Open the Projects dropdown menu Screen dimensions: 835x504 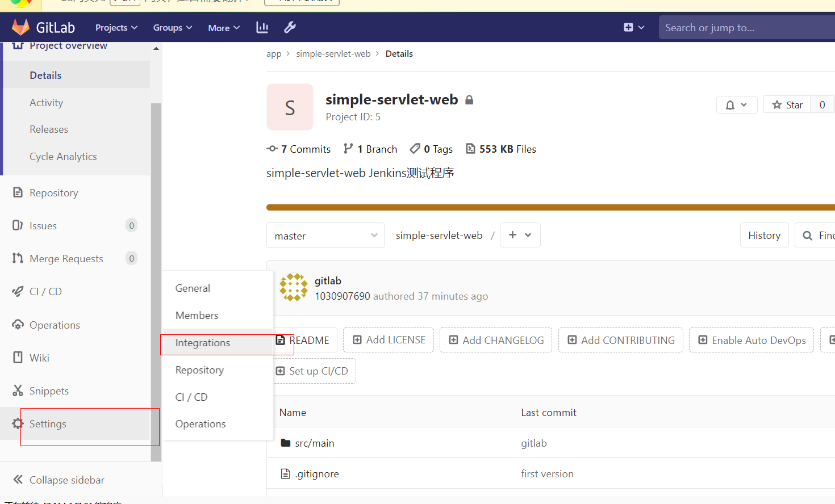click(x=116, y=27)
